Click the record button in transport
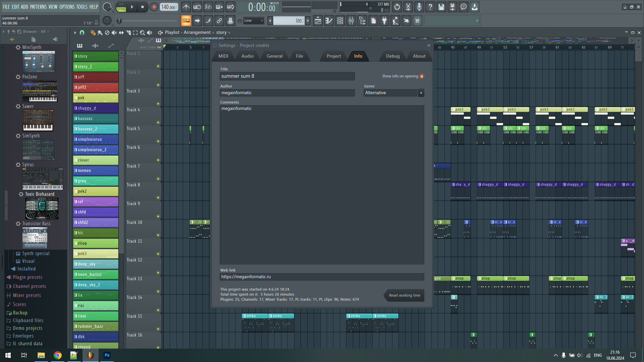The image size is (644, 362). coord(154,7)
